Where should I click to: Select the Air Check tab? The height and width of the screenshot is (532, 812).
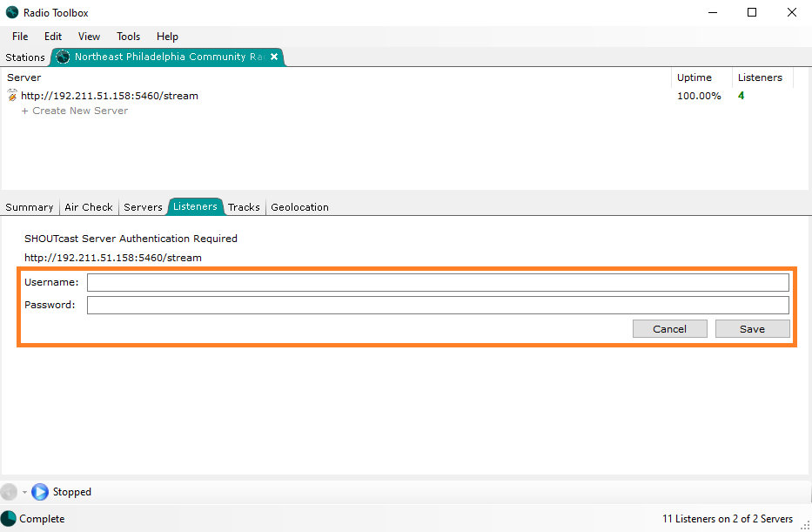[x=89, y=207]
